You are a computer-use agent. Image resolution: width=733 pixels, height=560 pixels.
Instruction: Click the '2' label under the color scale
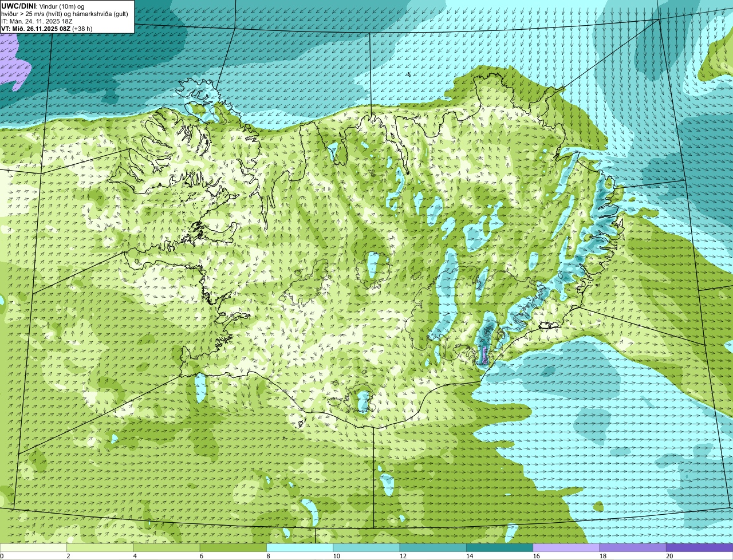pos(68,556)
